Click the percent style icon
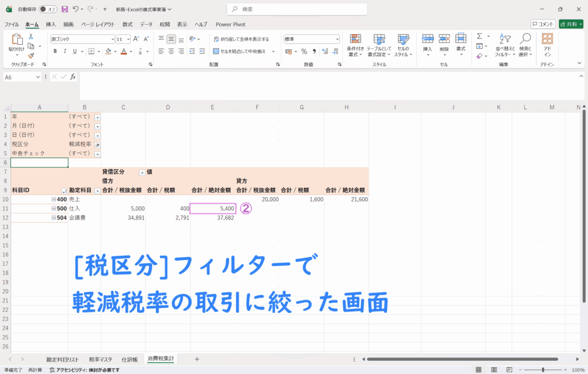 click(304, 51)
